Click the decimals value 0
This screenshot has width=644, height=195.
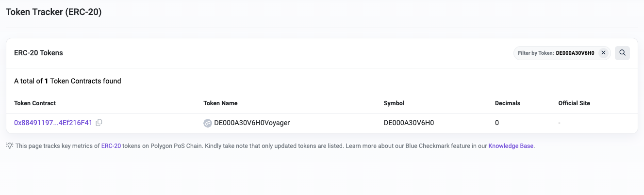497,123
